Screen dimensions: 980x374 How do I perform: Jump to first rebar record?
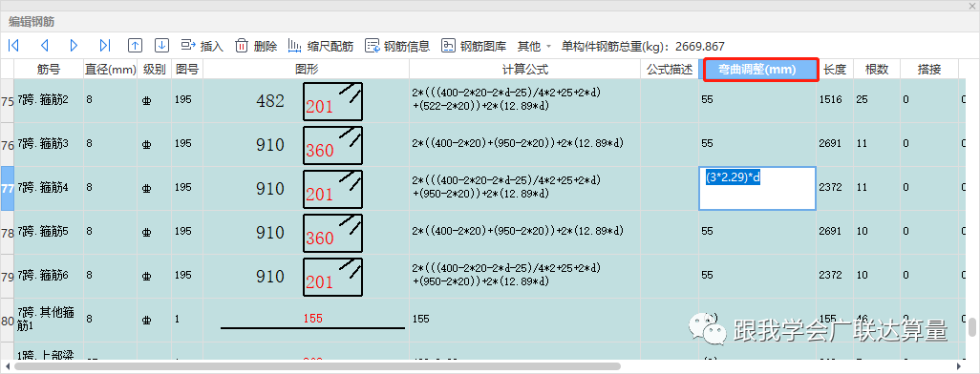click(x=13, y=46)
